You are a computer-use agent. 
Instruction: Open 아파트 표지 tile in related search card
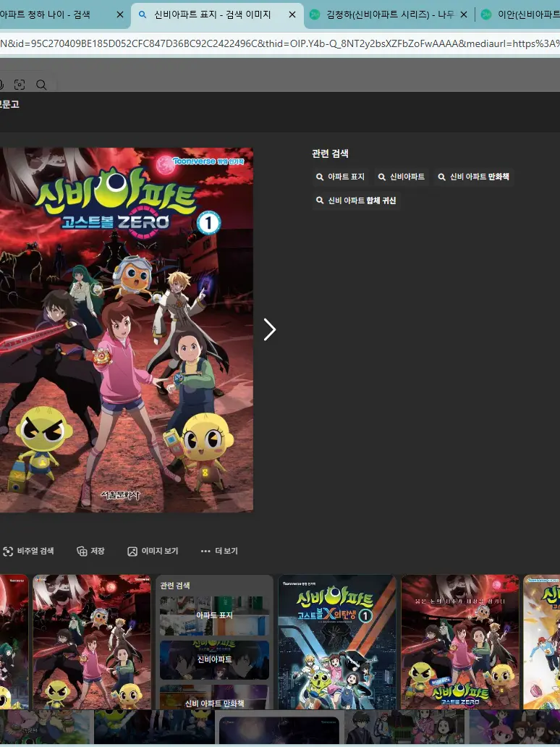214,615
